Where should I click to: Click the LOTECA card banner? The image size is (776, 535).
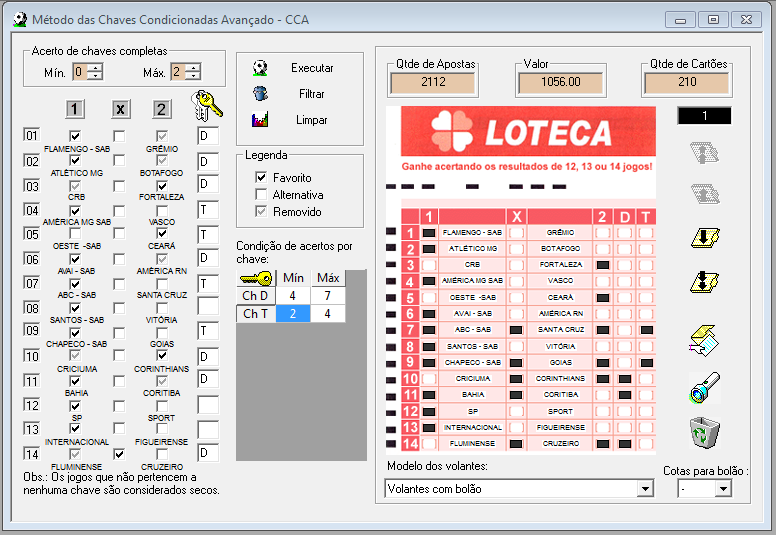[528, 131]
